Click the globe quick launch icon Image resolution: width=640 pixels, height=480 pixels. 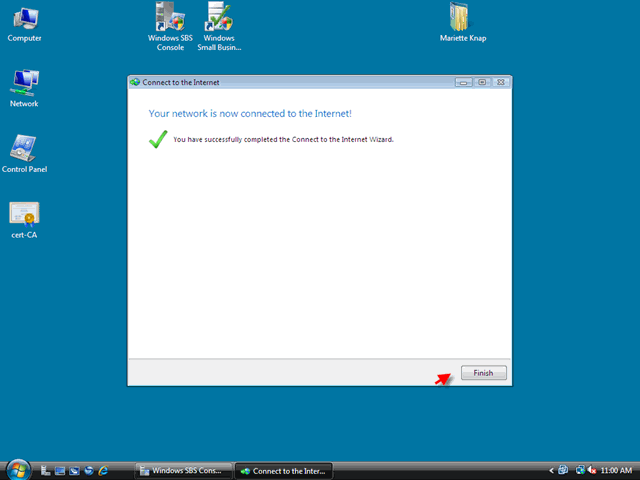[89, 471]
